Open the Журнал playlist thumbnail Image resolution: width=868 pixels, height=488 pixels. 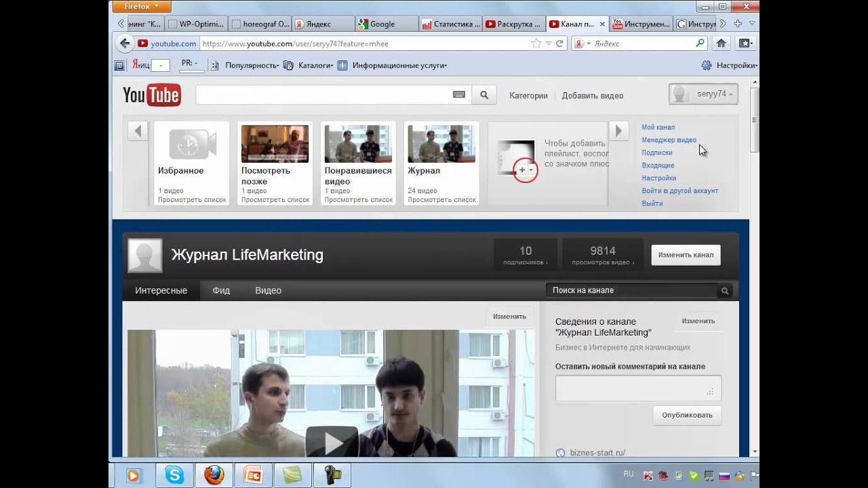[441, 144]
